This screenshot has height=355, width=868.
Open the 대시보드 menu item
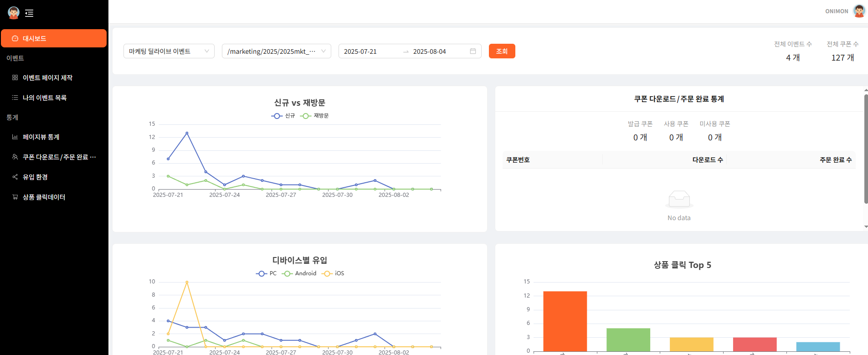pyautogui.click(x=54, y=38)
